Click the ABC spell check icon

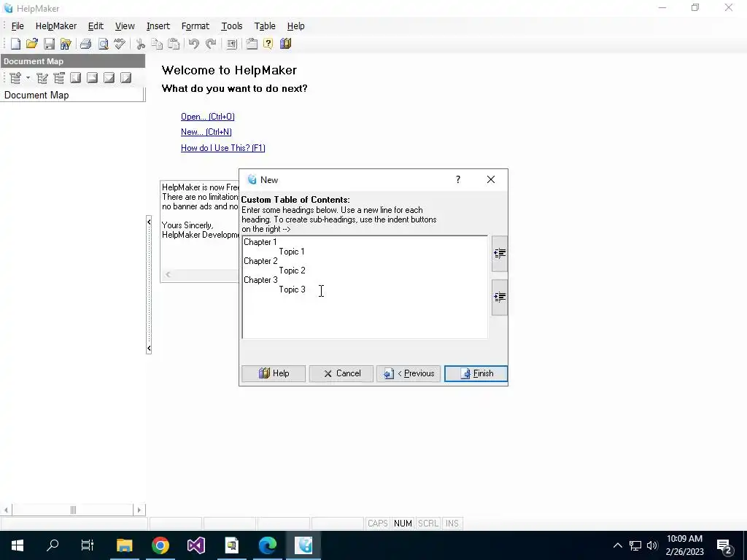120,44
